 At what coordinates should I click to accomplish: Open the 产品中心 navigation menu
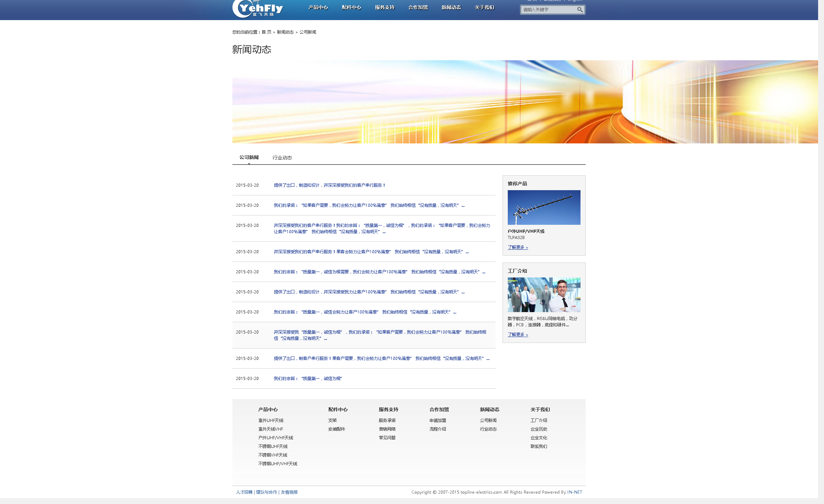[318, 7]
